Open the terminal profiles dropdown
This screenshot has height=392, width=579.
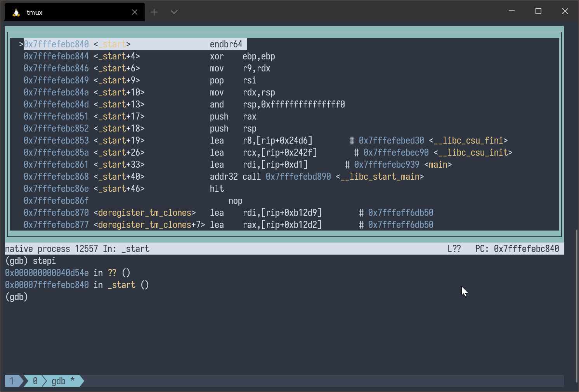pyautogui.click(x=174, y=12)
